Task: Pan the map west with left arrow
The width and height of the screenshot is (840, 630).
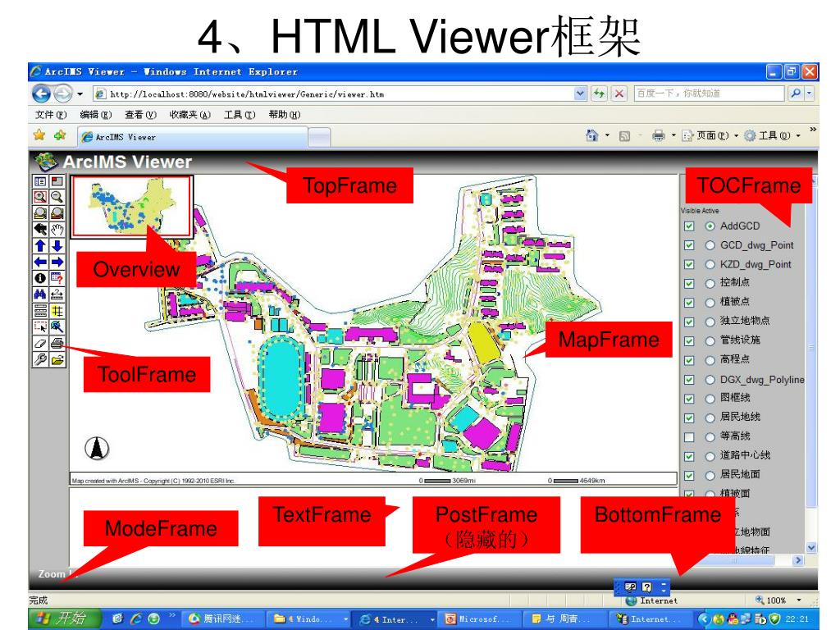Action: (x=40, y=262)
